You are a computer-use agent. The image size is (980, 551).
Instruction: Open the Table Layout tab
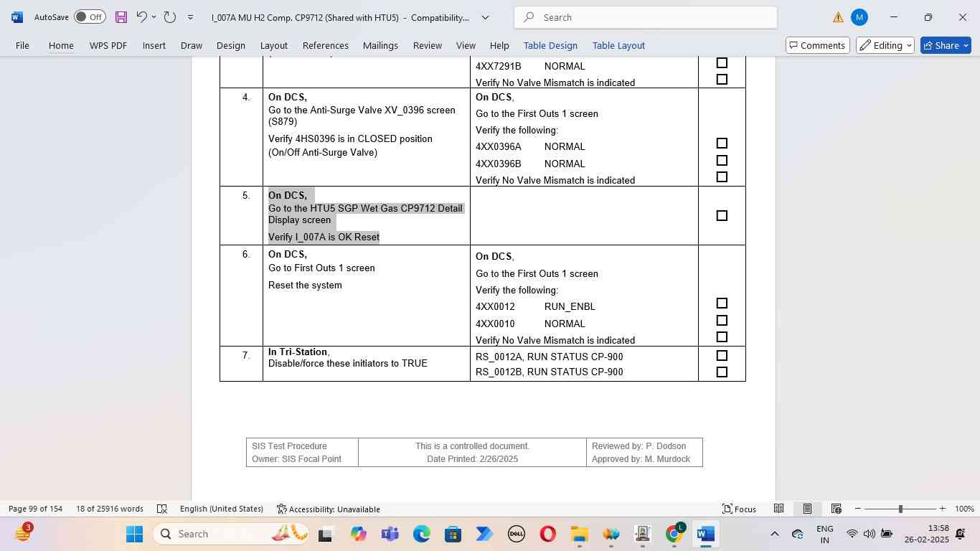coord(618,45)
